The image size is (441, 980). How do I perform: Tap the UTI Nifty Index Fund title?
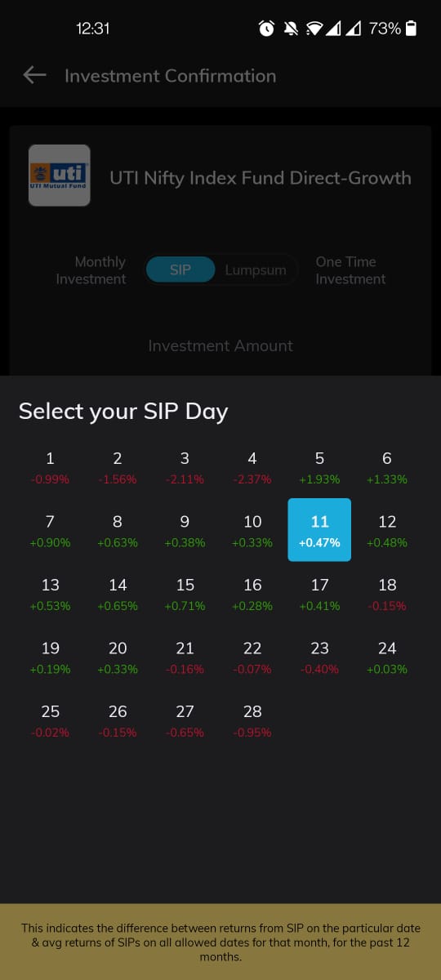click(261, 178)
